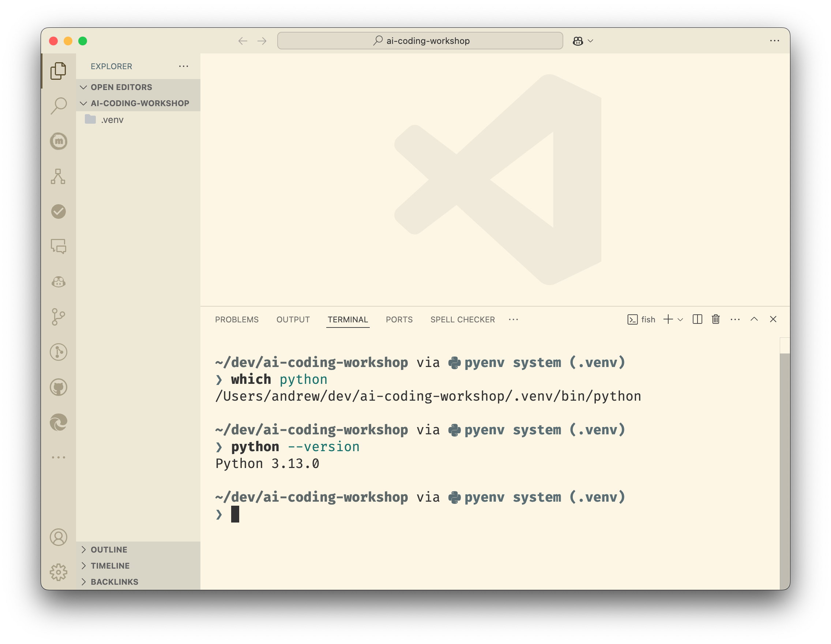Open Explorer views and more actions ellipsis

coord(183,66)
